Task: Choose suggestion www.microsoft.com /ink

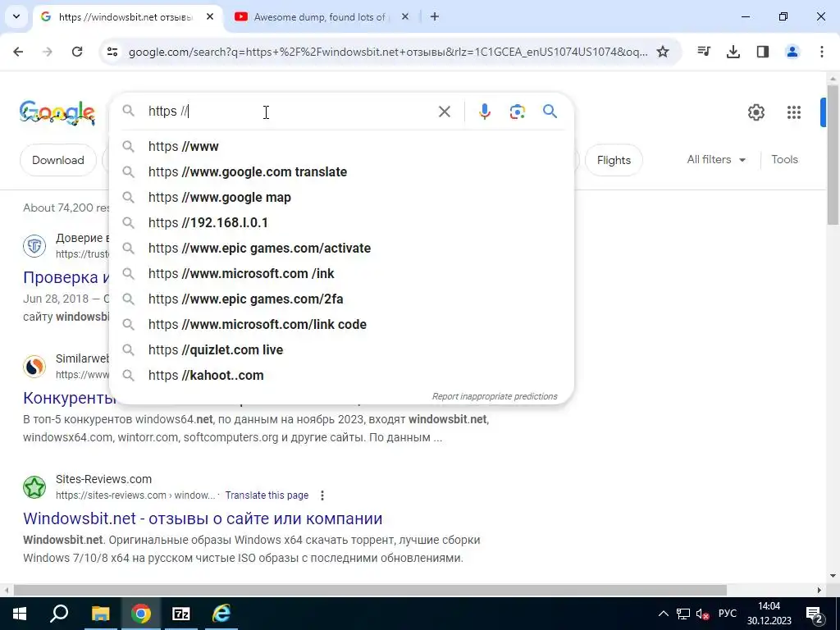Action: [x=341, y=274]
